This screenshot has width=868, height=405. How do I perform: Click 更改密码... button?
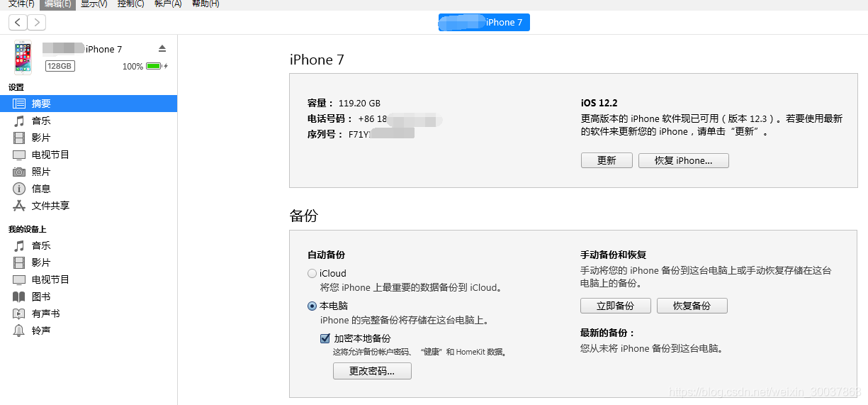[372, 370]
